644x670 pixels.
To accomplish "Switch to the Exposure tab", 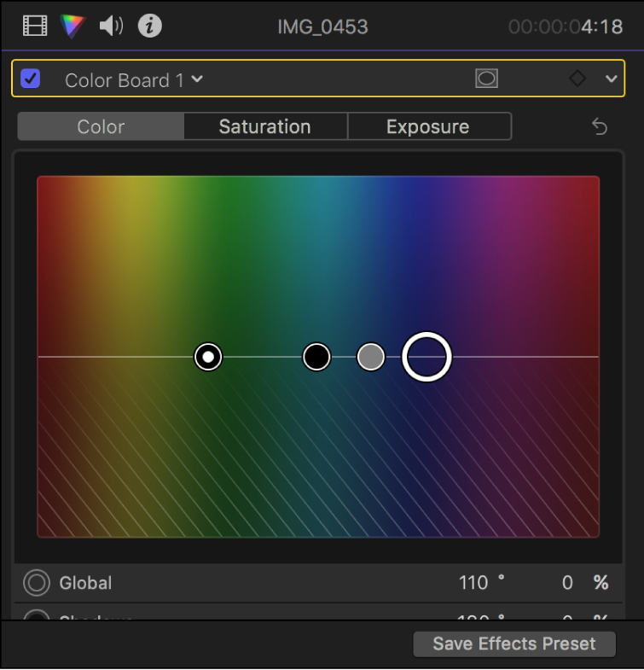I will (x=427, y=127).
